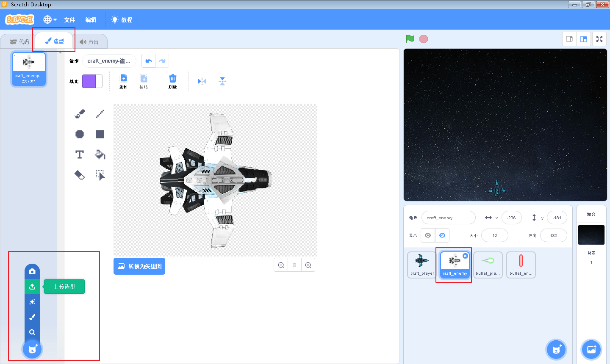Choose the Text tool
This screenshot has height=364, width=610.
(80, 154)
